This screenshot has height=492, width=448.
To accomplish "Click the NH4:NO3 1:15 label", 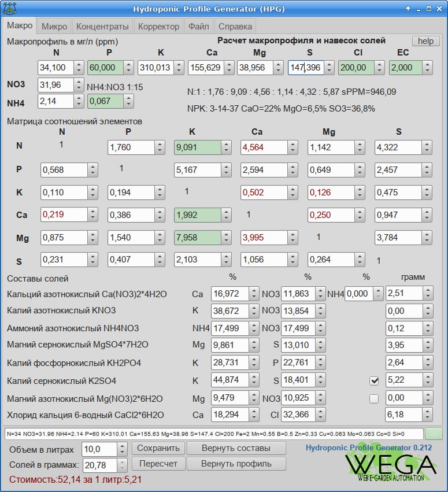I will (115, 87).
